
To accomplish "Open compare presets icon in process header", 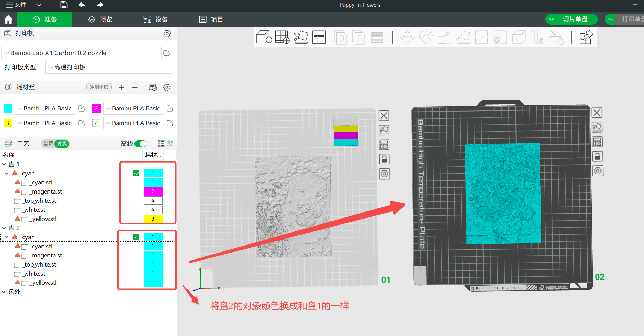I will point(170,143).
